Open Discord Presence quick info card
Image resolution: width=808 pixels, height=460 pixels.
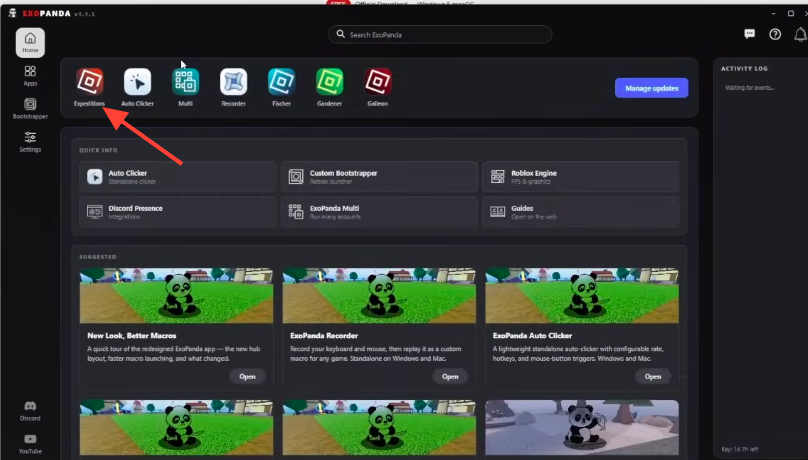pyautogui.click(x=178, y=212)
